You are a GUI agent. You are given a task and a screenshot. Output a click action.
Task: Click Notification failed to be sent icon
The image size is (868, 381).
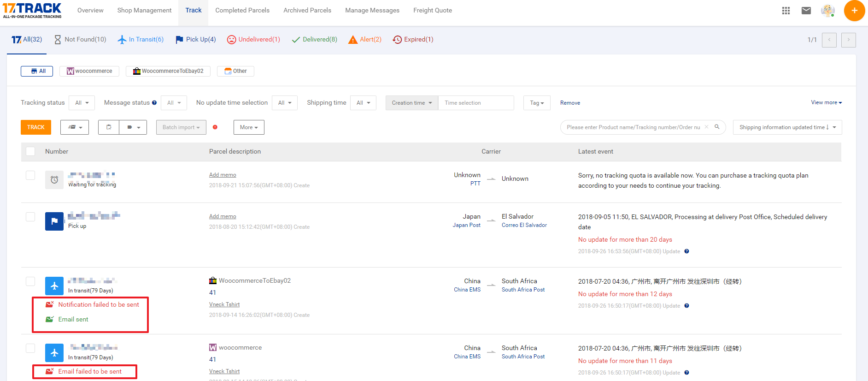click(x=50, y=304)
